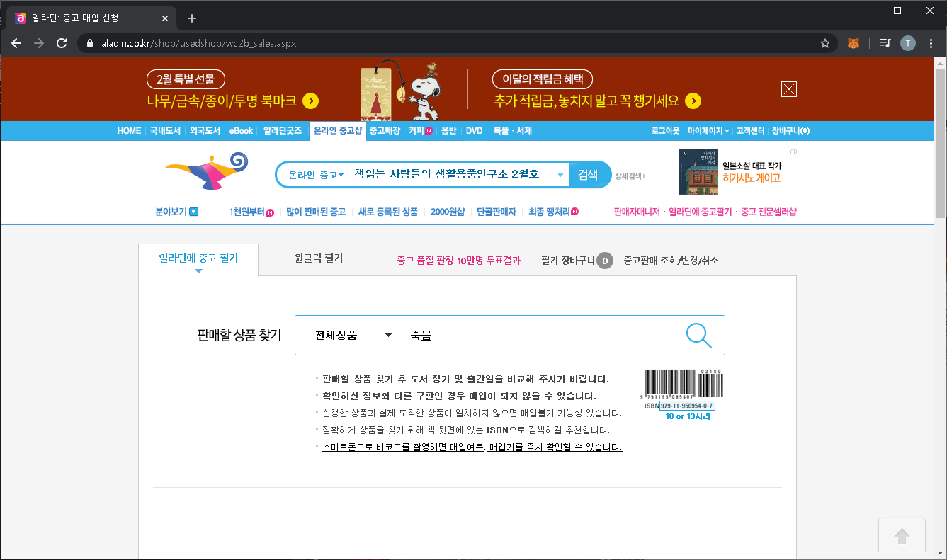Click arrow beside 추가 적립금 banner text
The width and height of the screenshot is (947, 560).
(x=693, y=101)
